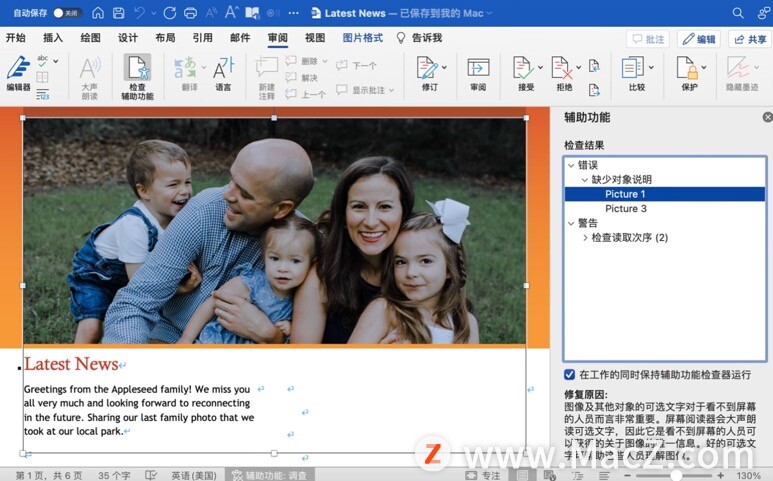Screen dimensions: 773x481
Task: Click the account people icon
Action: point(764,13)
